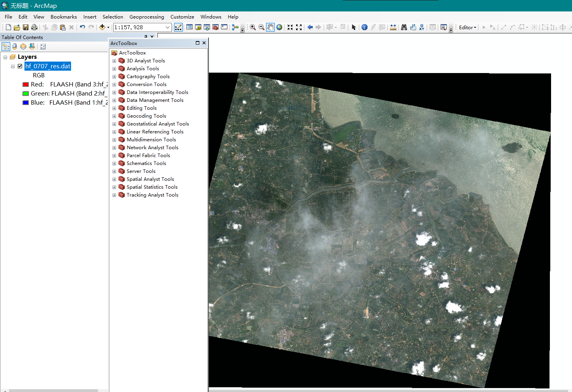This screenshot has height=392, width=572.
Task: Select the Identify tool
Action: click(364, 27)
